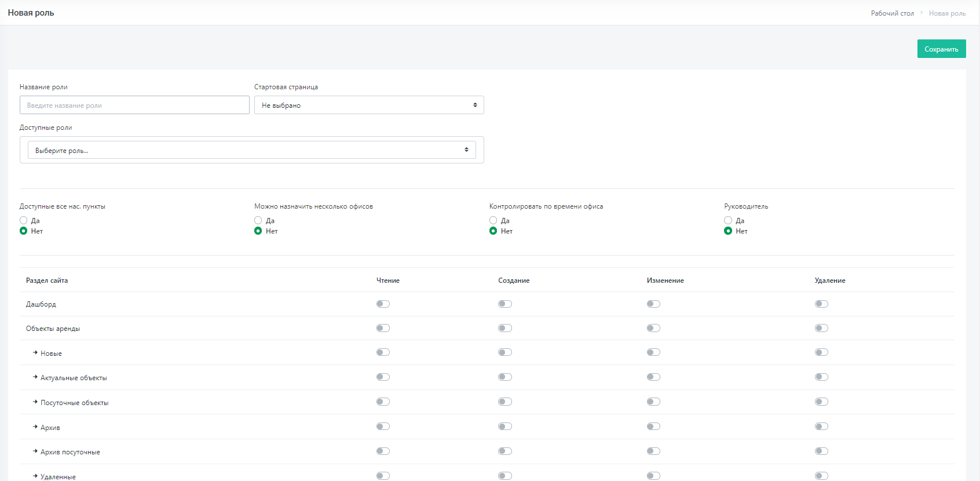Toggle Создание for Новые

(x=505, y=352)
